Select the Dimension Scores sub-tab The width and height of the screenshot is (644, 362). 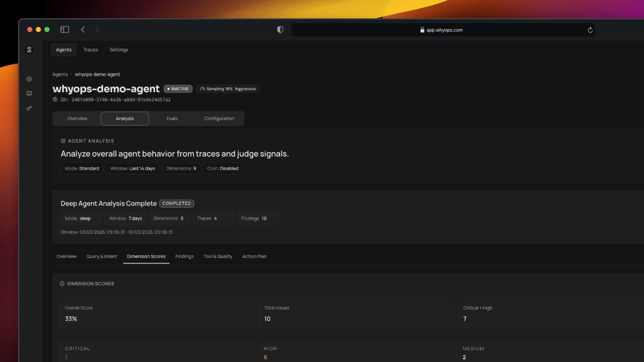(x=146, y=256)
